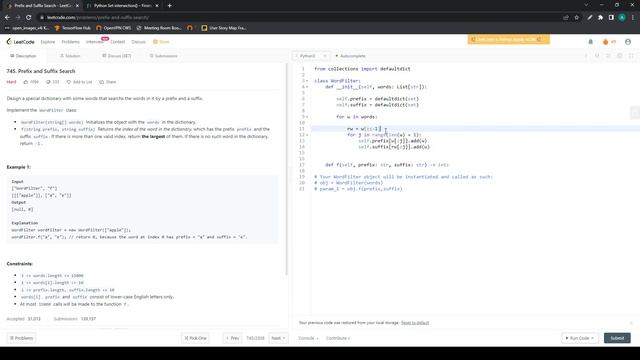Click the Share icon under the title
Image resolution: width=640 pixels, height=360 pixels.
102,82
